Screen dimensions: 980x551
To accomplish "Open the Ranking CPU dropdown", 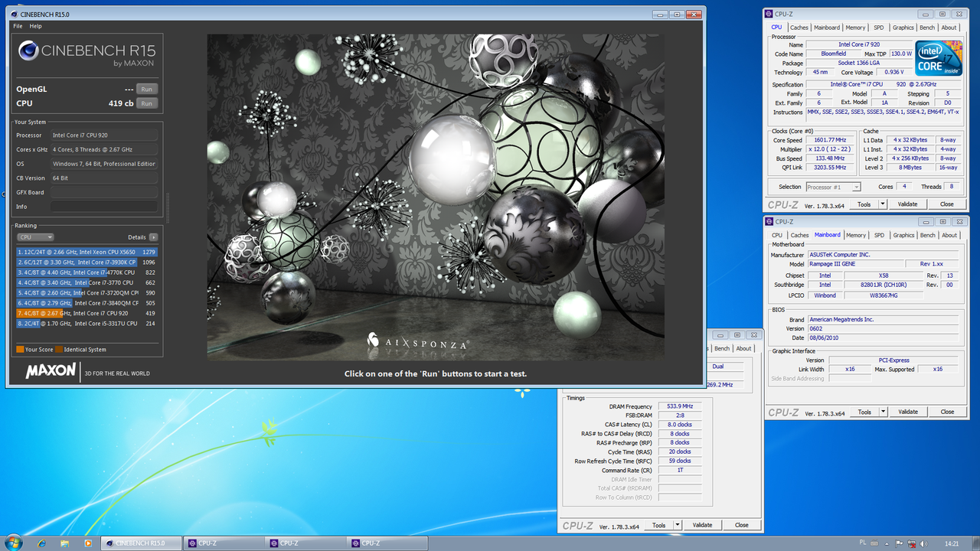I will point(35,237).
